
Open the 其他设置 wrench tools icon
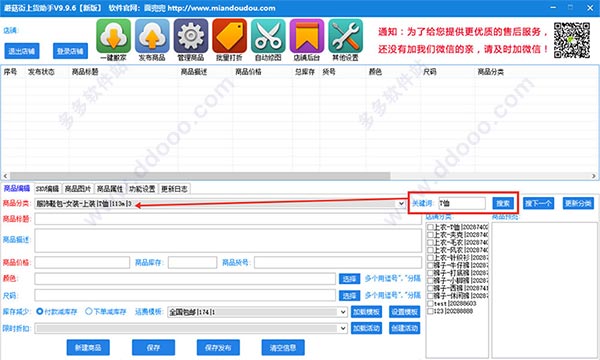(x=345, y=36)
